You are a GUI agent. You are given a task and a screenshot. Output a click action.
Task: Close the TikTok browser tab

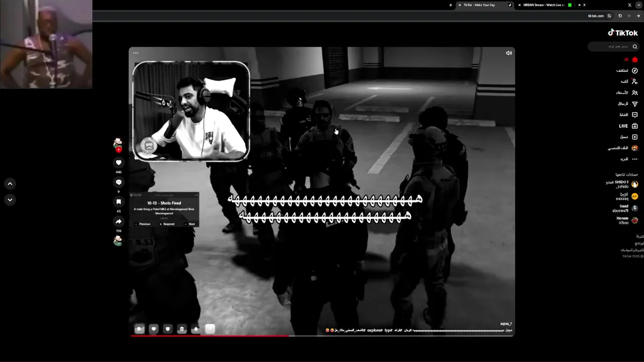point(459,5)
